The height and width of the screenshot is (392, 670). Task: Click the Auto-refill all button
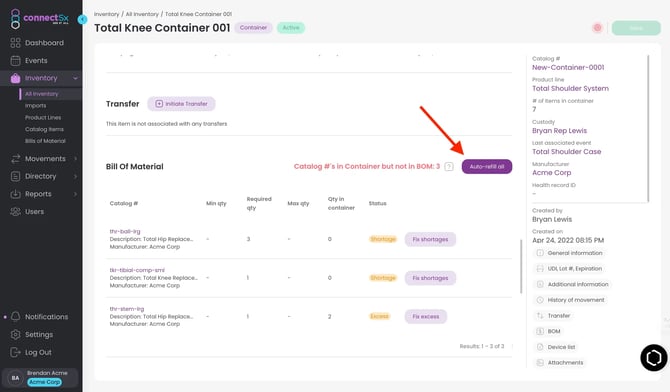click(x=487, y=167)
